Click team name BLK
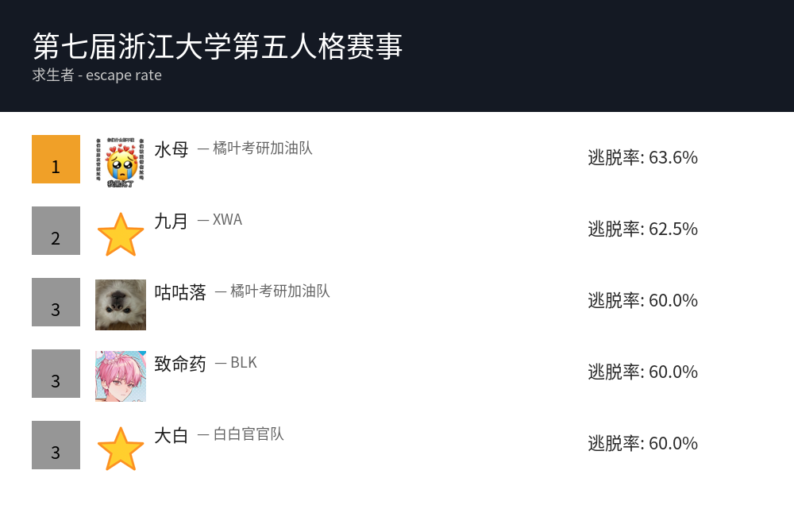 click(x=244, y=363)
